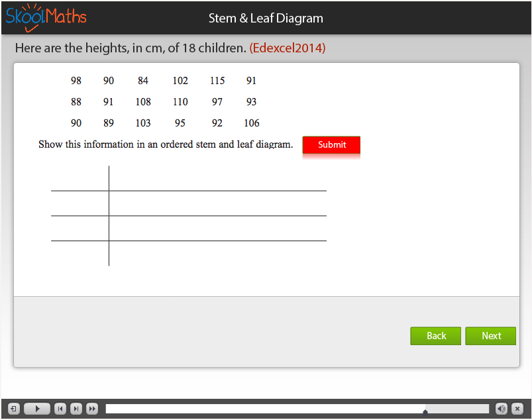
Task: Click the unplayed grey section of progress bar
Action: (x=457, y=409)
